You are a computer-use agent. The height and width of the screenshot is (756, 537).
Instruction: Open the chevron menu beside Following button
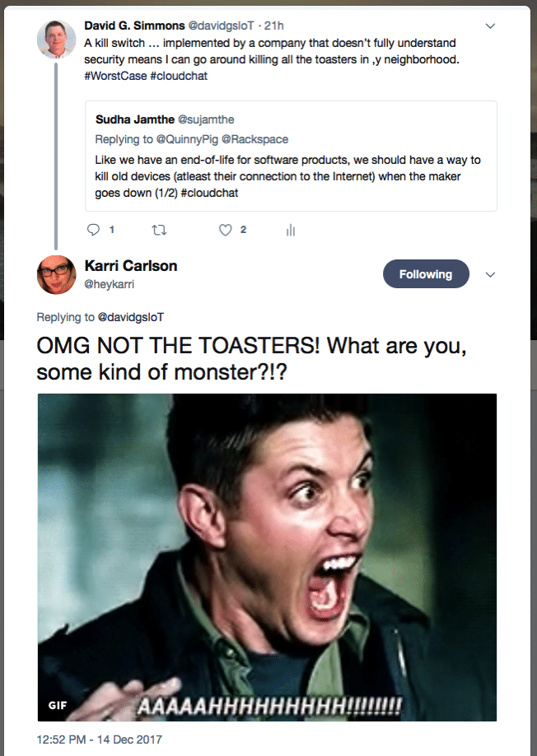[491, 274]
